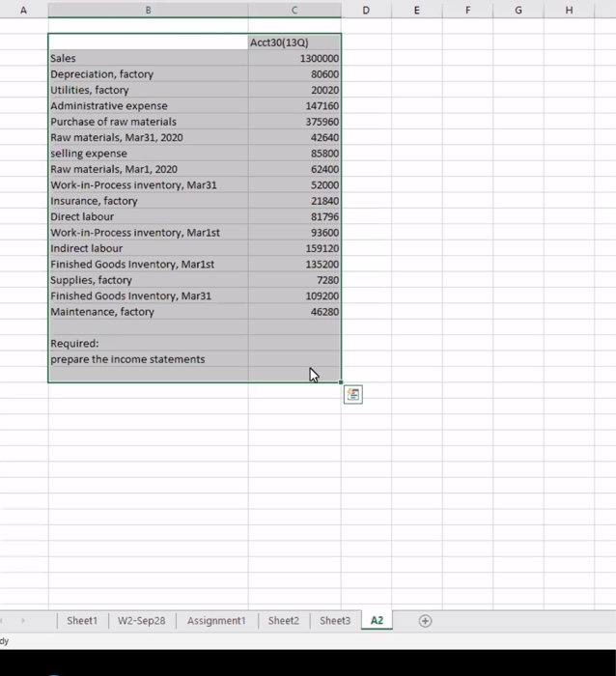Select column F header

(467, 10)
